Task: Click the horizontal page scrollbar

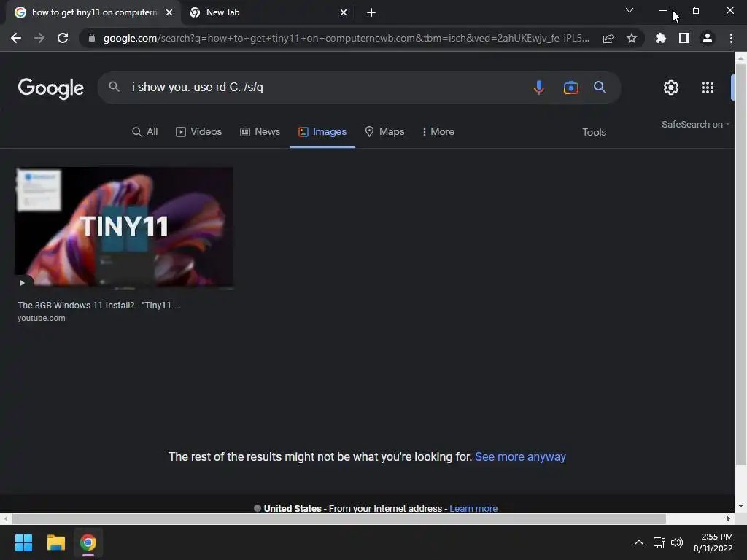Action: pos(338,518)
